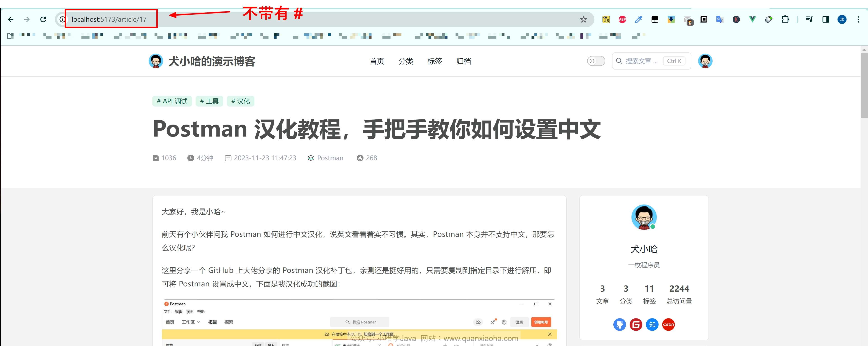Image resolution: width=868 pixels, height=346 pixels.
Task: Open the site information icon in the address bar
Action: click(x=62, y=19)
